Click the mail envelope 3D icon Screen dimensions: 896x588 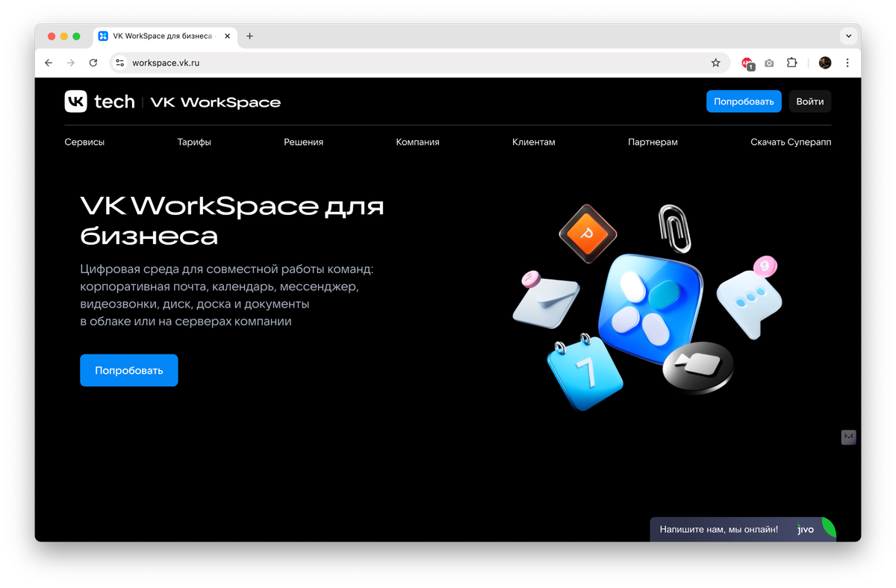coord(546,300)
